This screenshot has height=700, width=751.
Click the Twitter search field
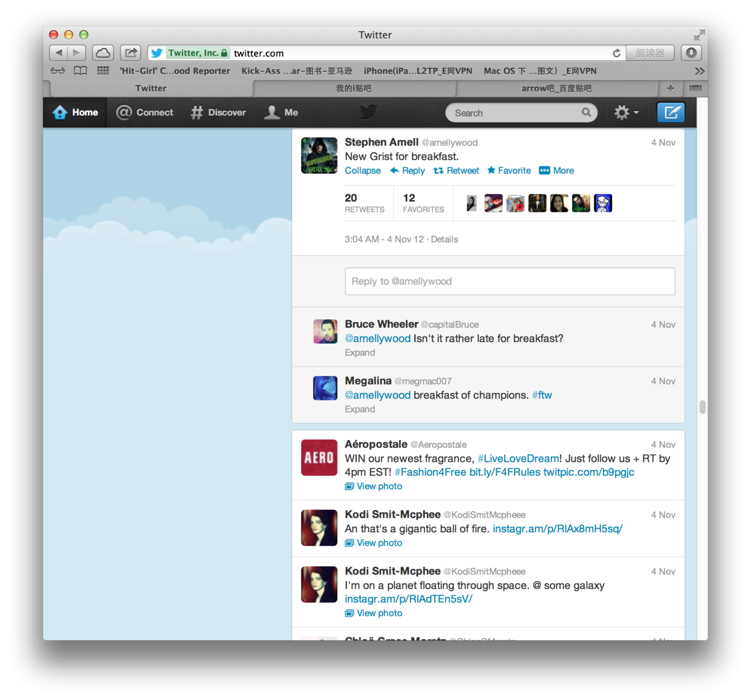coord(521,113)
